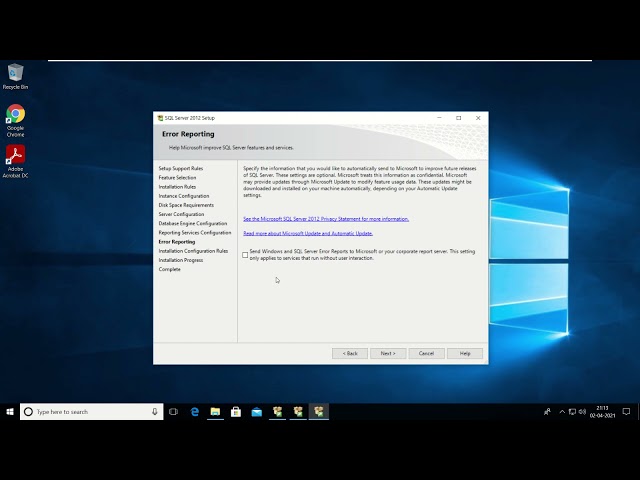This screenshot has width=640, height=480.
Task: Select the Feature Selection step
Action: point(177,178)
